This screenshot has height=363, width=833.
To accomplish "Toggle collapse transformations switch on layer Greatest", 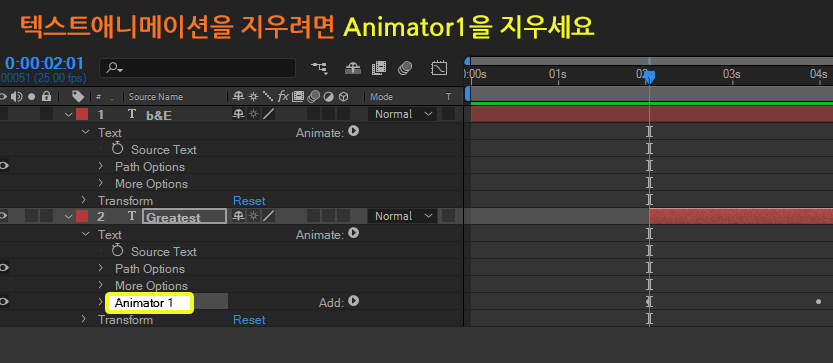I will [254, 216].
